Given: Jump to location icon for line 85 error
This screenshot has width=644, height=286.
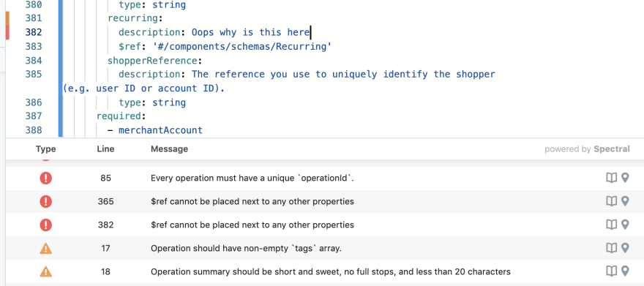Looking at the screenshot, I should pyautogui.click(x=625, y=178).
